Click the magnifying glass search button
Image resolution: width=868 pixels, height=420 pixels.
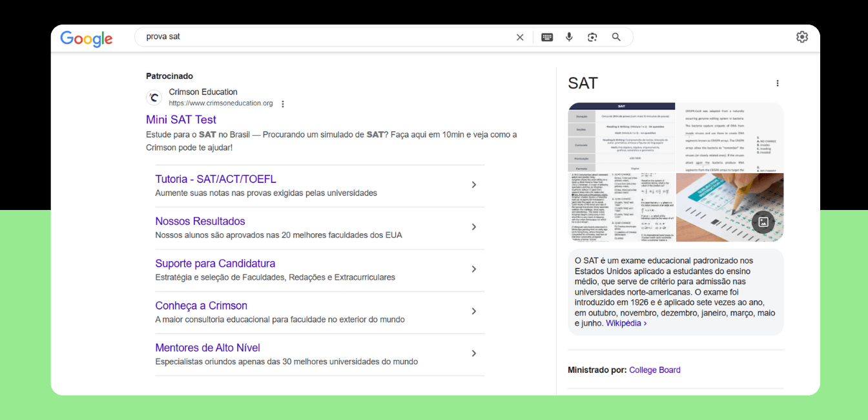tap(616, 37)
